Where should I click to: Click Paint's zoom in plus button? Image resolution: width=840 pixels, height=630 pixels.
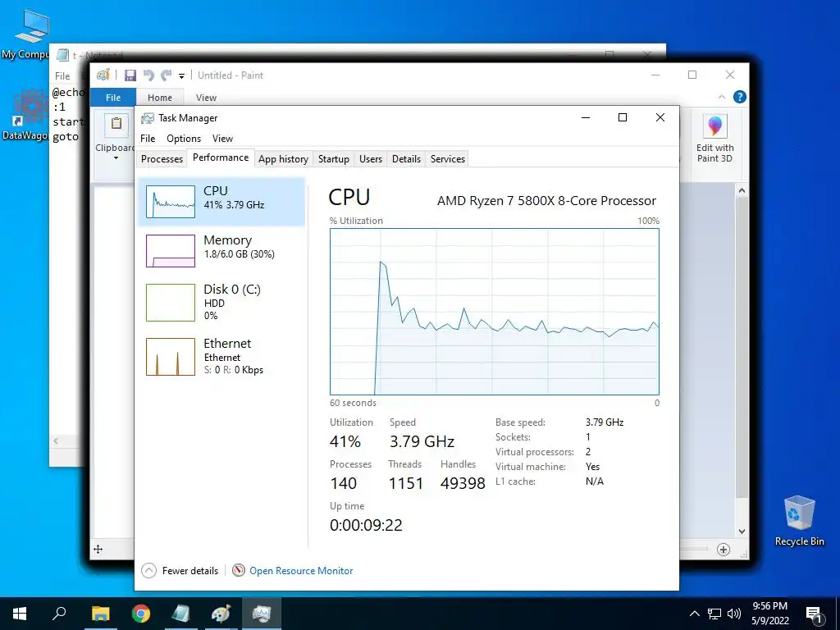pos(724,549)
